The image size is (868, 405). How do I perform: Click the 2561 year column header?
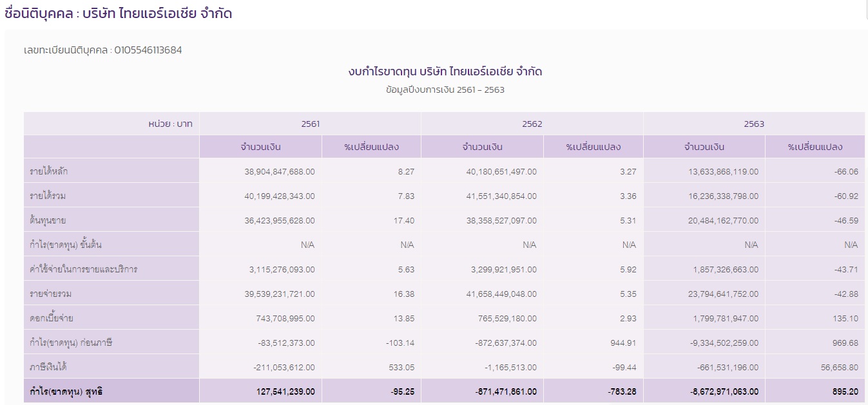310,124
